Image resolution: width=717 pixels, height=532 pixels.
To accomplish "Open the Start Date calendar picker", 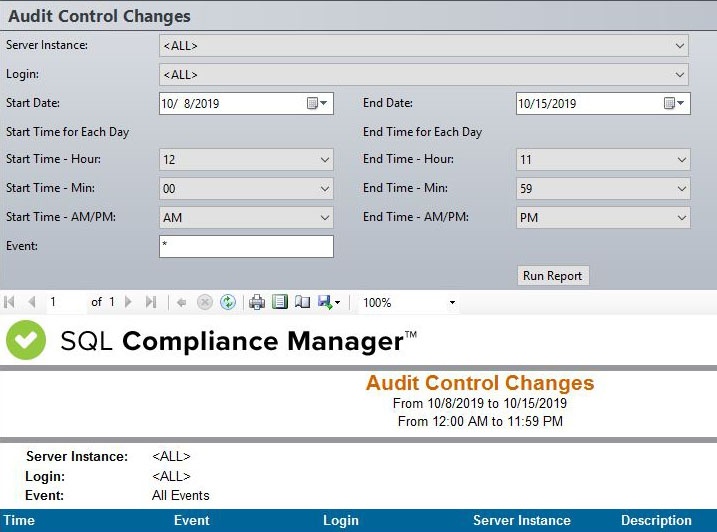I will click(x=317, y=103).
